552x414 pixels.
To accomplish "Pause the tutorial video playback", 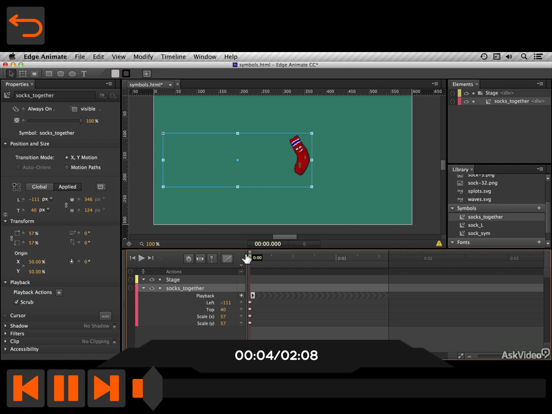I will [66, 388].
